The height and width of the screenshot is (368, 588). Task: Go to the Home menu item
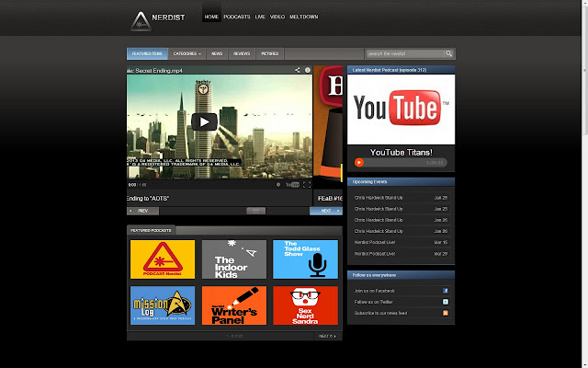coord(211,17)
